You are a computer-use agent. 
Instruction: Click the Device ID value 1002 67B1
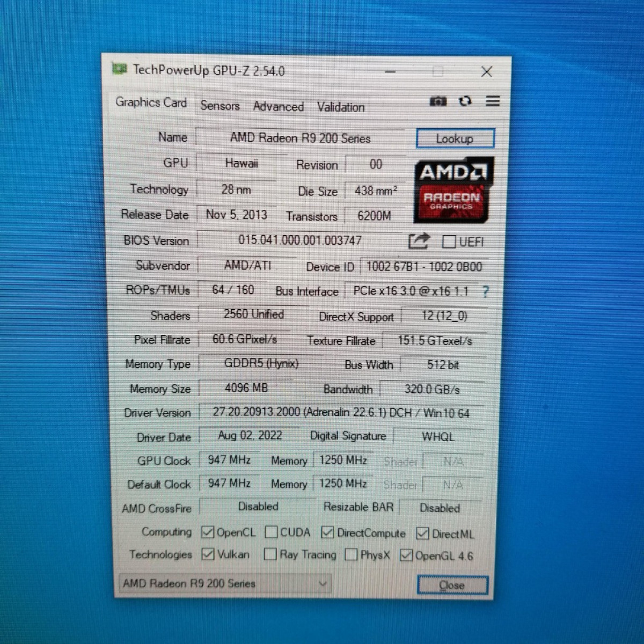(424, 267)
